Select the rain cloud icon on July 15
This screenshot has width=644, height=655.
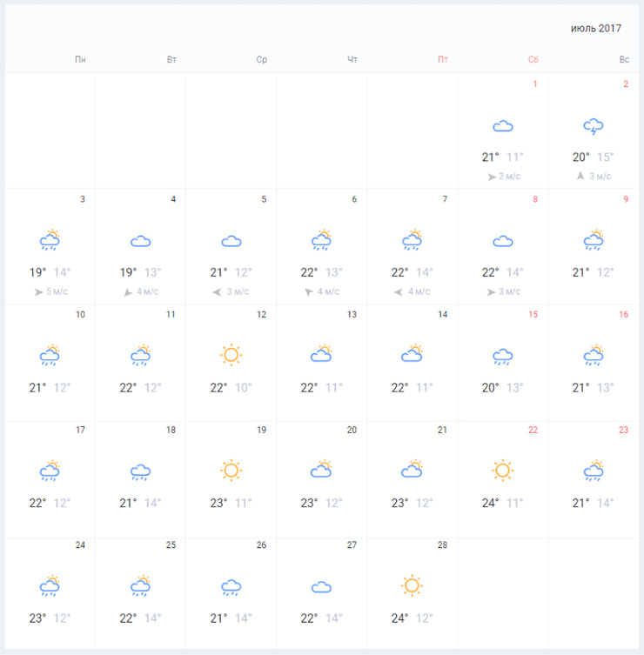click(x=502, y=357)
